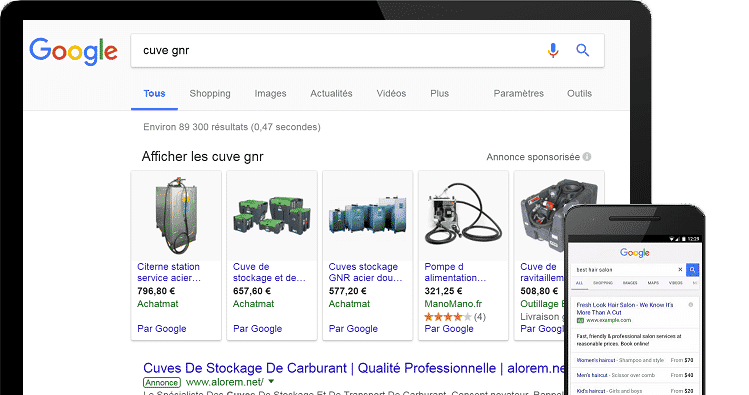The image size is (749, 395).
Task: Open the Pompe d alimentation product image
Action: [463, 216]
